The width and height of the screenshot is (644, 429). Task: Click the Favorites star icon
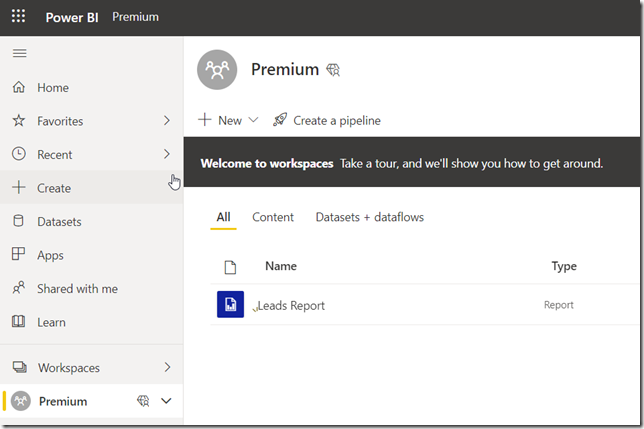pyautogui.click(x=18, y=121)
